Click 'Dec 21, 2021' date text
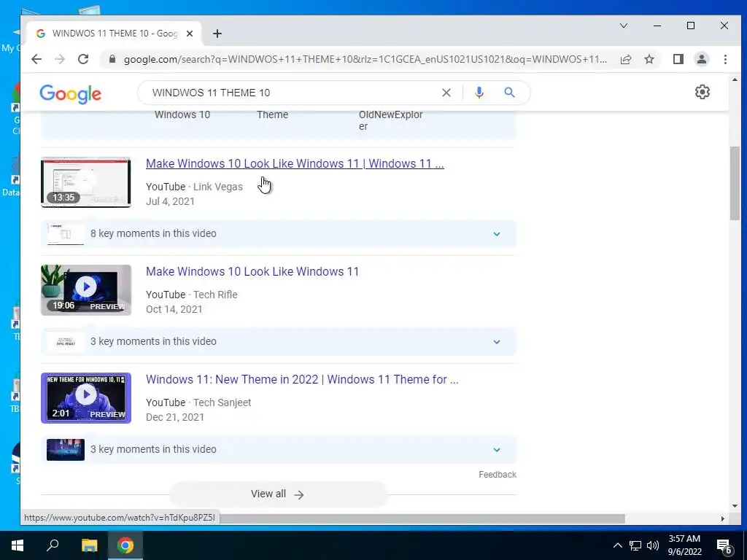The height and width of the screenshot is (560, 747). pyautogui.click(x=175, y=417)
